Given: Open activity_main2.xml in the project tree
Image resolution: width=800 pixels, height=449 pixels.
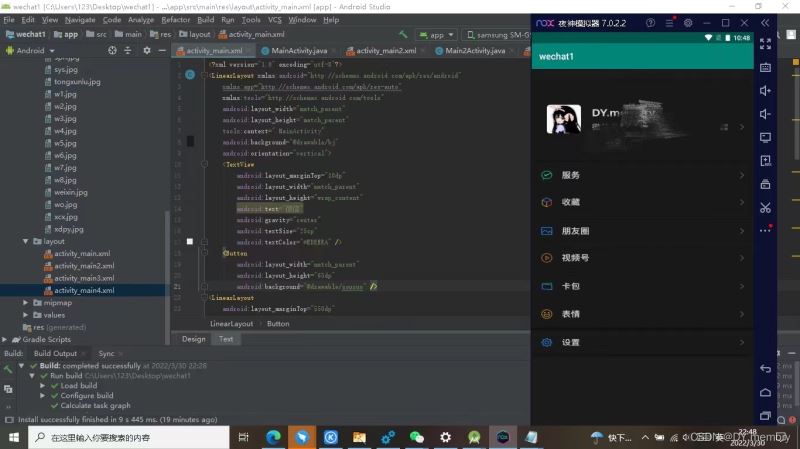Looking at the screenshot, I should (x=84, y=266).
